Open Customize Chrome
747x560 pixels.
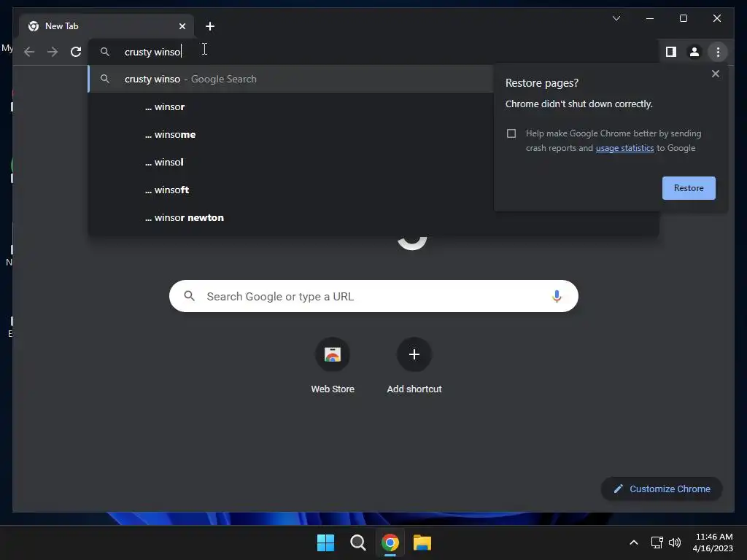661,489
